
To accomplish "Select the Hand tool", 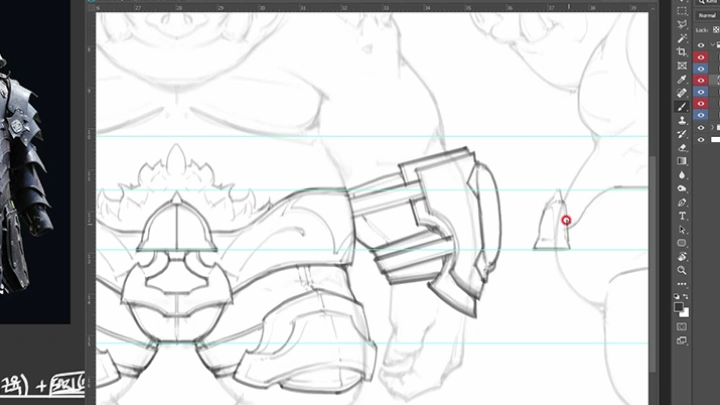I will (682, 257).
